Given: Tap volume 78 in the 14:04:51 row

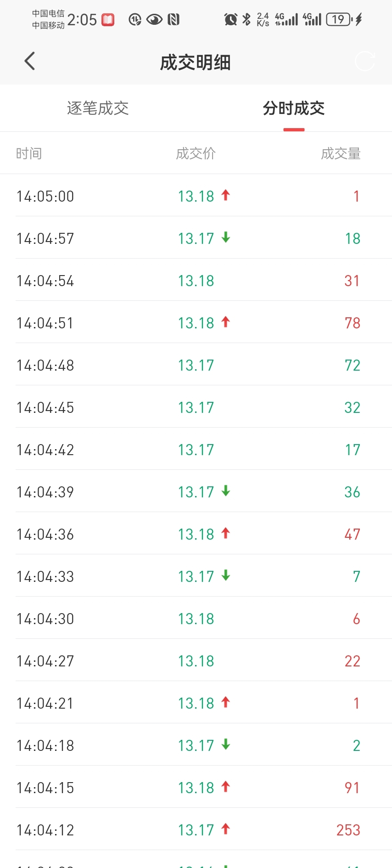Looking at the screenshot, I should pyautogui.click(x=352, y=323).
